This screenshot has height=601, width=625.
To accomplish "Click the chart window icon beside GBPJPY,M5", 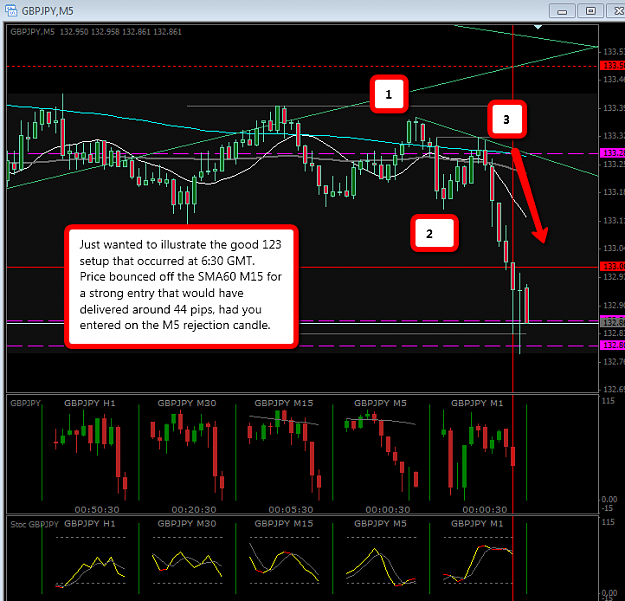I will click(x=11, y=10).
